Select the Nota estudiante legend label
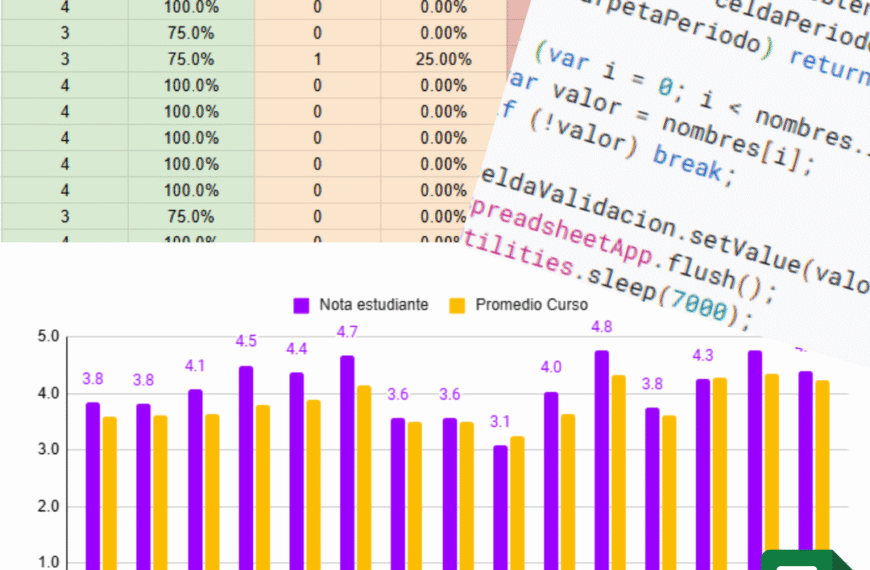The image size is (870, 570). [x=373, y=305]
